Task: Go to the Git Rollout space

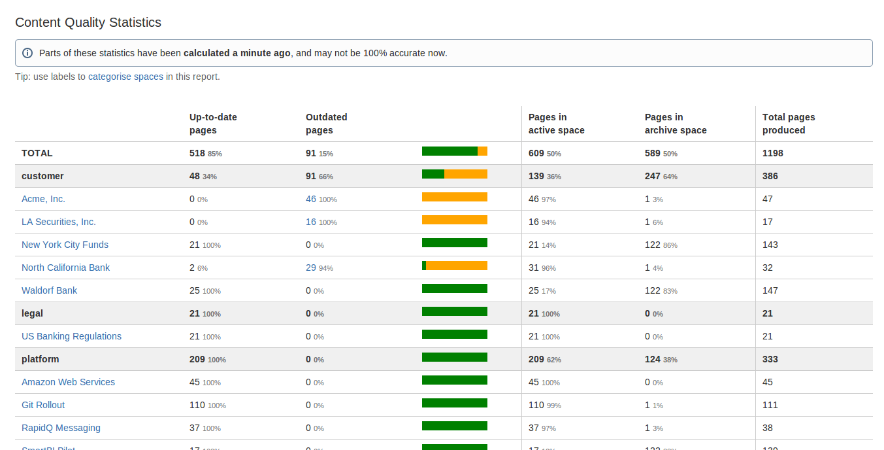Action: pyautogui.click(x=44, y=405)
